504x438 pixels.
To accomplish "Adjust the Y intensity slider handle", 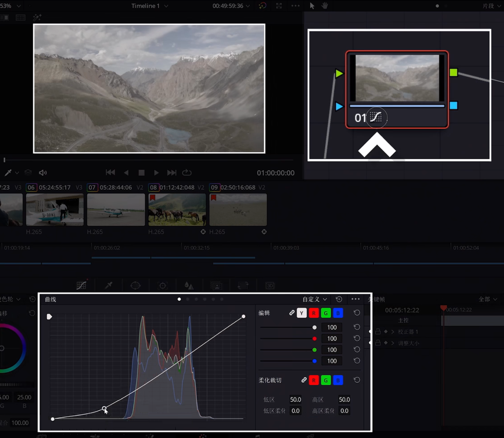I will coord(314,327).
